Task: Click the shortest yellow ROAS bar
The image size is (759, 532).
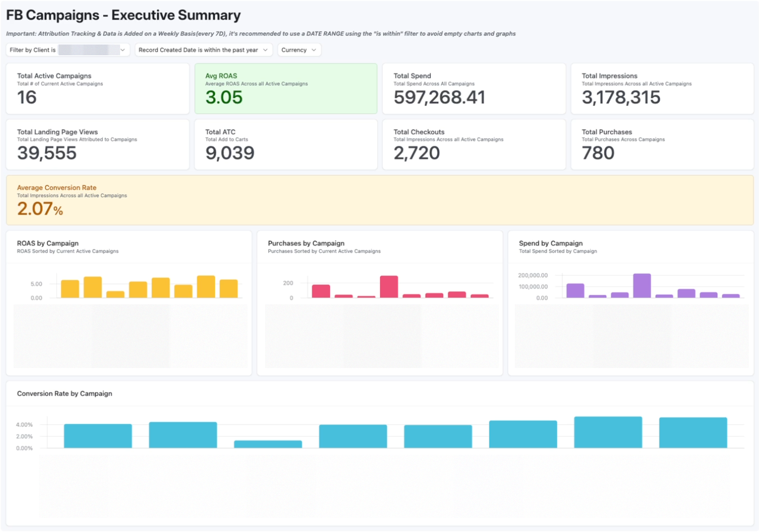Action: point(115,294)
